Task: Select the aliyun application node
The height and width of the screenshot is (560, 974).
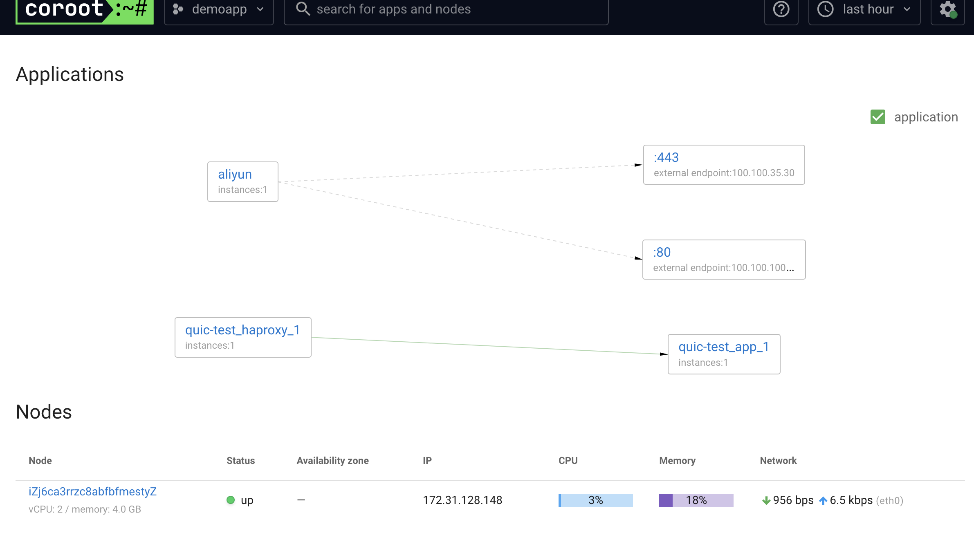Action: point(243,181)
